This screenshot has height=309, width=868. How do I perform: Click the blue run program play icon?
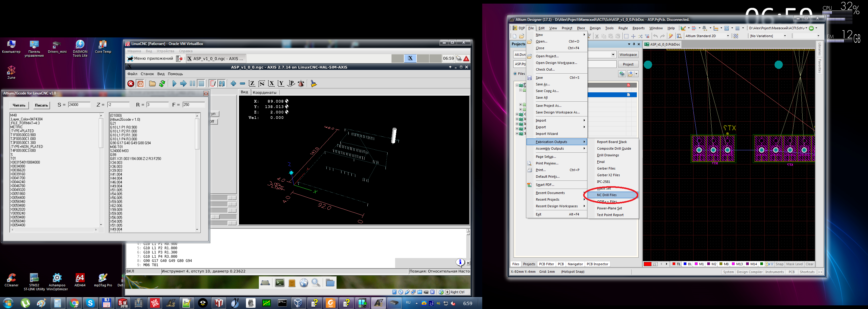tap(174, 84)
